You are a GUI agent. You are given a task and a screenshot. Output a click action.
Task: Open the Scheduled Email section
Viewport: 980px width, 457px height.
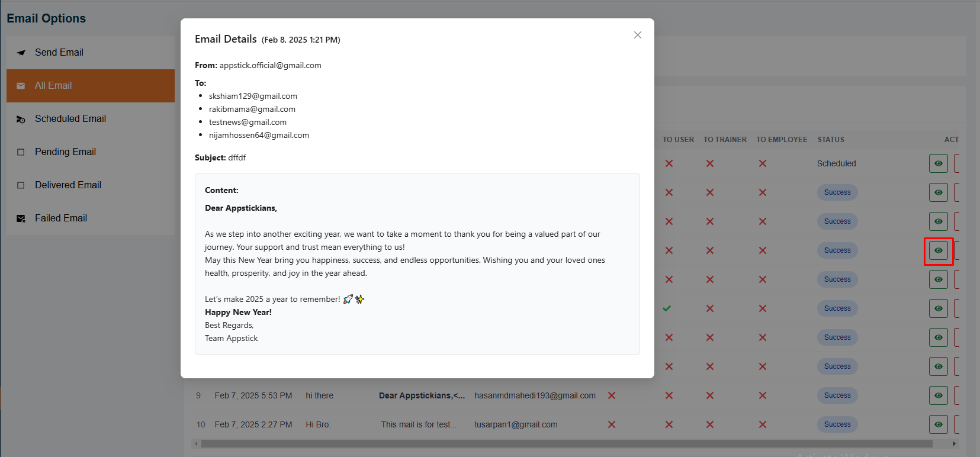click(x=70, y=119)
